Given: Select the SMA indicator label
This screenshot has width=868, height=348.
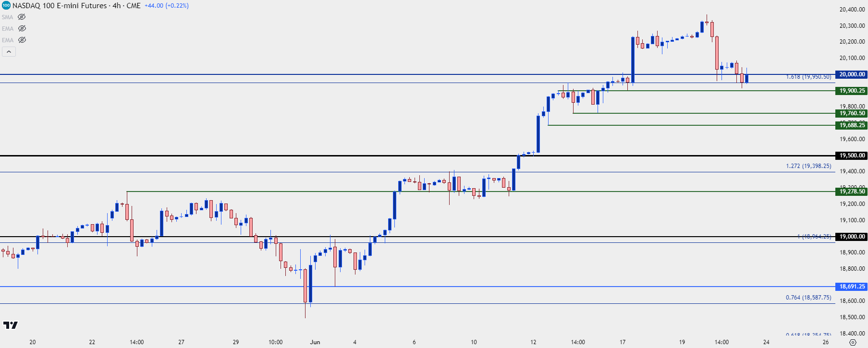Looking at the screenshot, I should pos(7,17).
